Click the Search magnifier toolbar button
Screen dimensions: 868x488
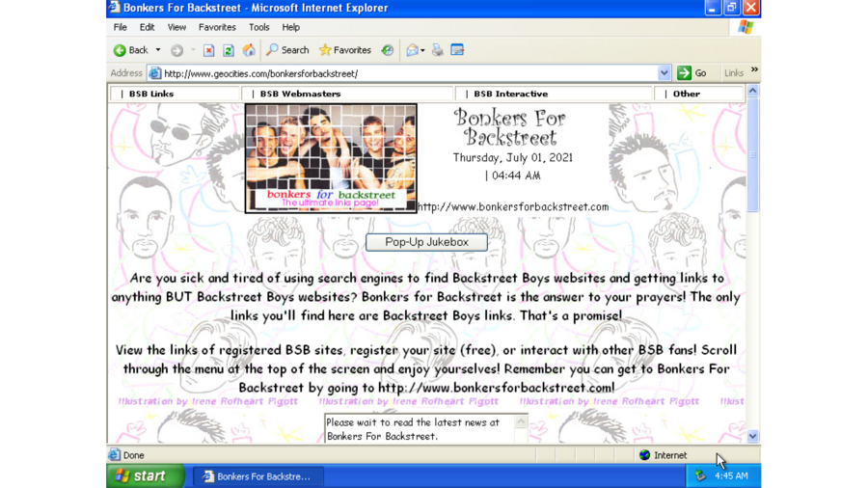(287, 50)
